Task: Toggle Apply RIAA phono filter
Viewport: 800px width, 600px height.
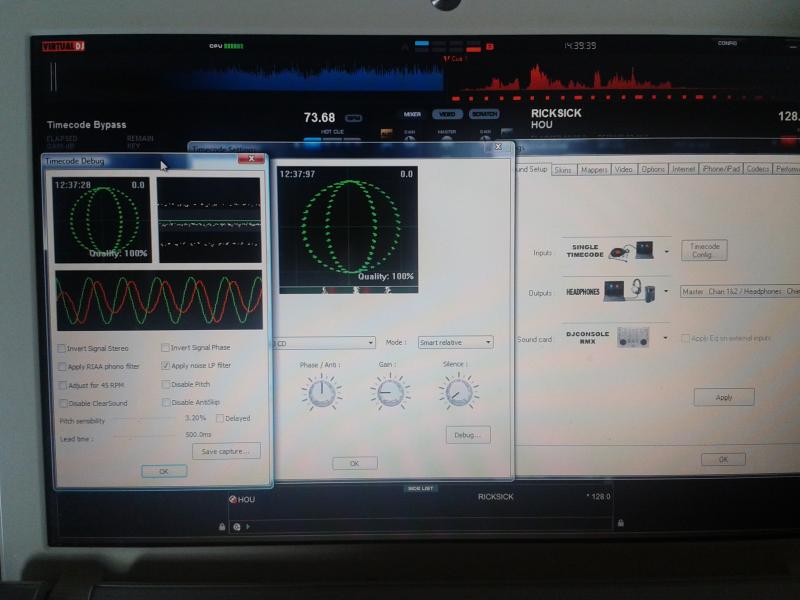Action: coord(62,367)
